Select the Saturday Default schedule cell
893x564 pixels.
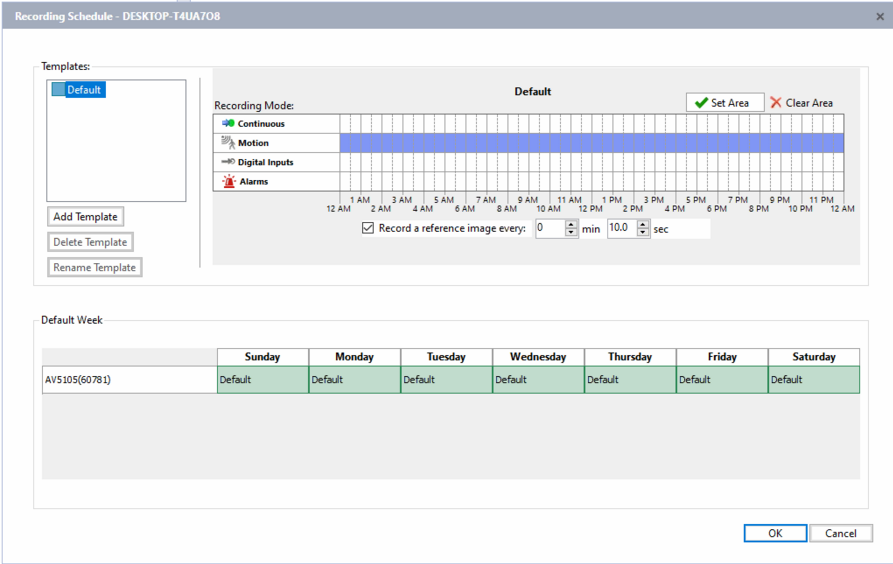tap(814, 380)
